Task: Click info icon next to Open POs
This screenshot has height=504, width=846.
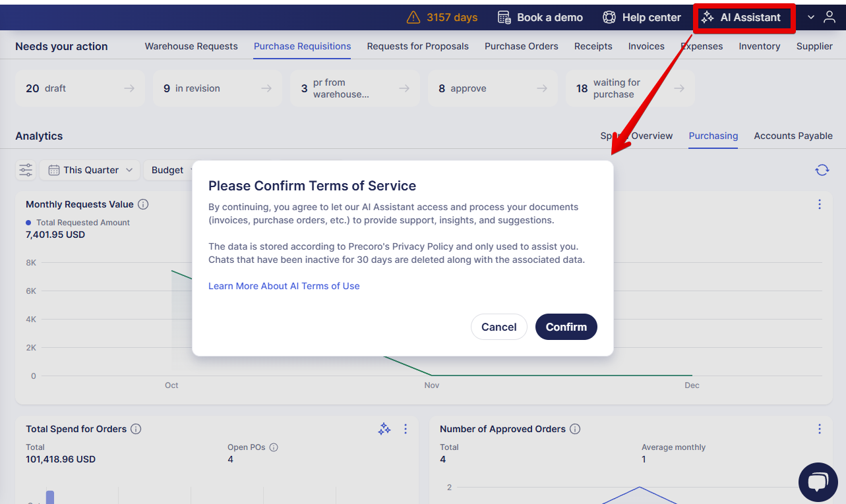Action: point(274,447)
